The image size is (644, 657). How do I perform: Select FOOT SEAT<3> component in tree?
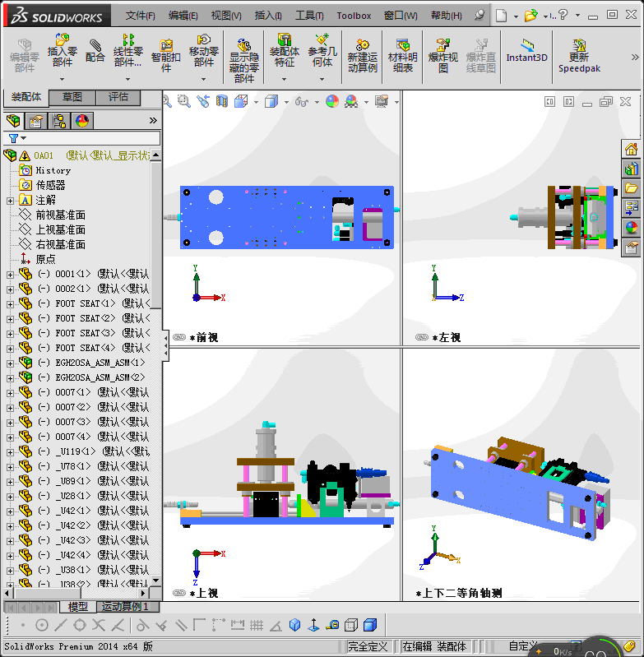point(85,334)
